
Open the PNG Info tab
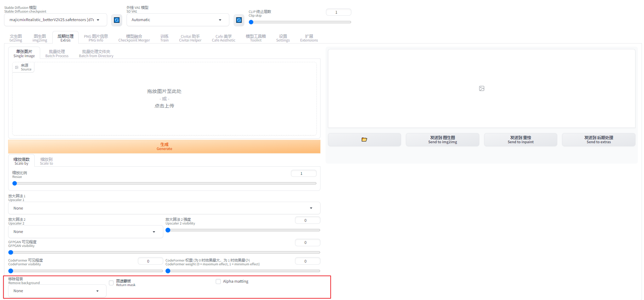tap(96, 38)
